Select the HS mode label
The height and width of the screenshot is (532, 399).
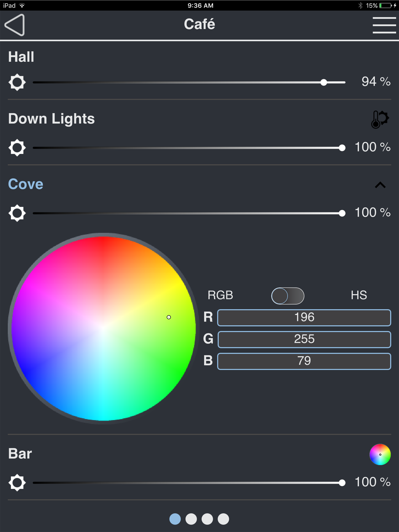tap(359, 295)
